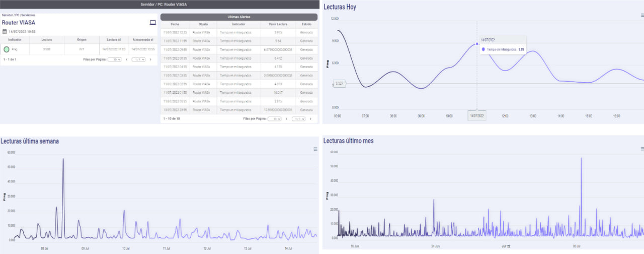The width and height of the screenshot is (644, 254).
Task: Open rows-per-page dropdown in Últimas Alertas
Action: (274, 119)
